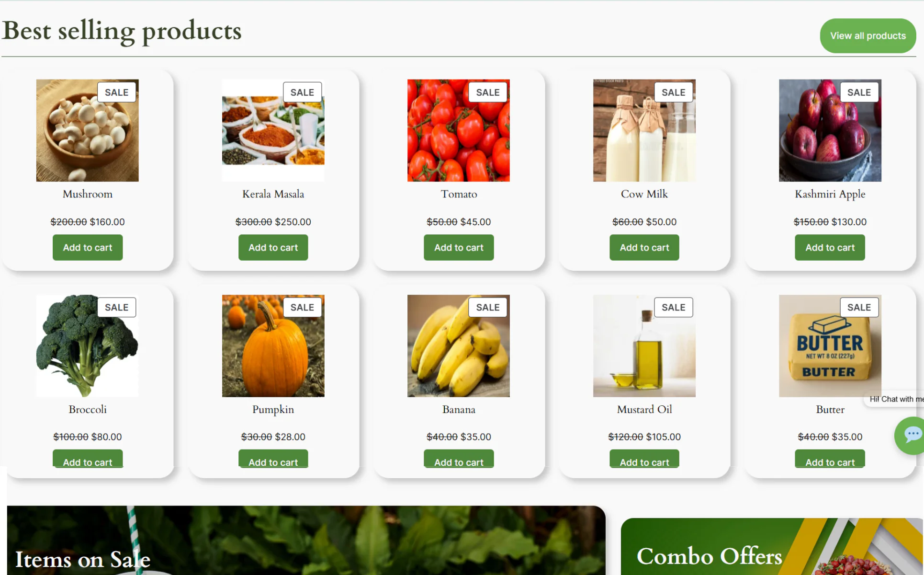Add Tomato to cart

tap(459, 248)
